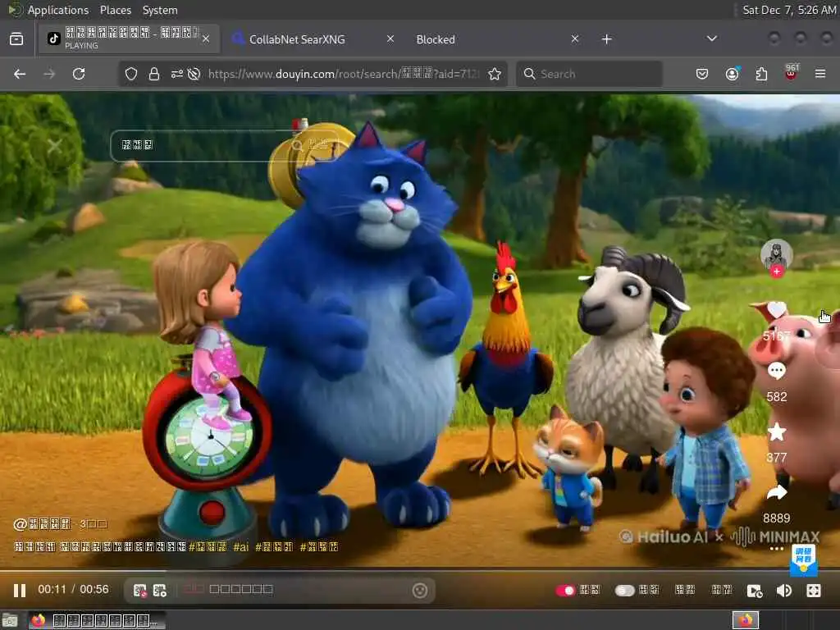Enter fullscreen with the fullscreen icon
This screenshot has height=630, width=840.
(x=813, y=591)
